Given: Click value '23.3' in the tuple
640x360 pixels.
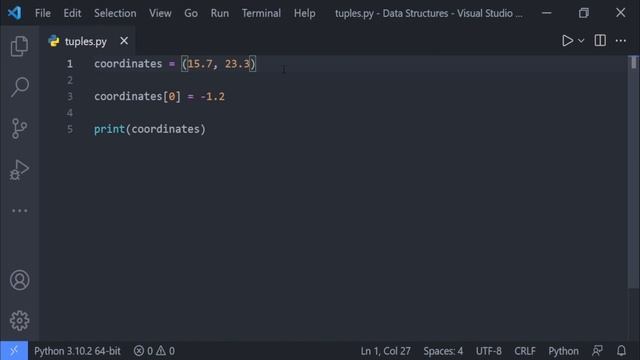Looking at the screenshot, I should [x=237, y=64].
